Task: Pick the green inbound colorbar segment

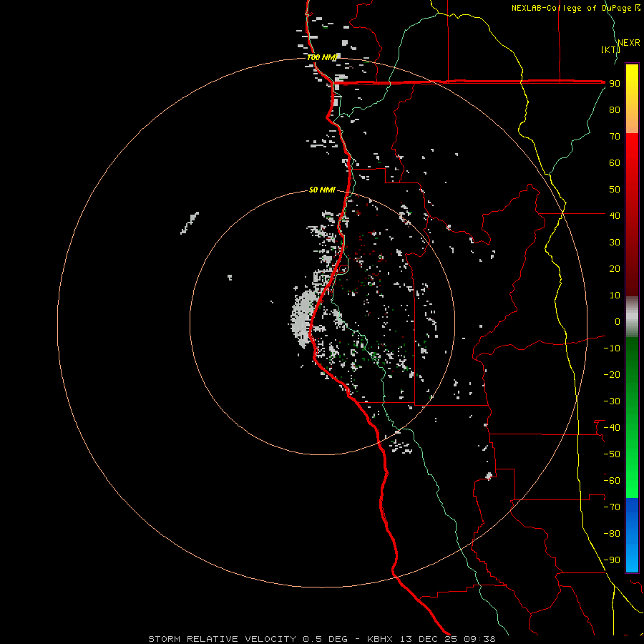Action: [x=632, y=418]
